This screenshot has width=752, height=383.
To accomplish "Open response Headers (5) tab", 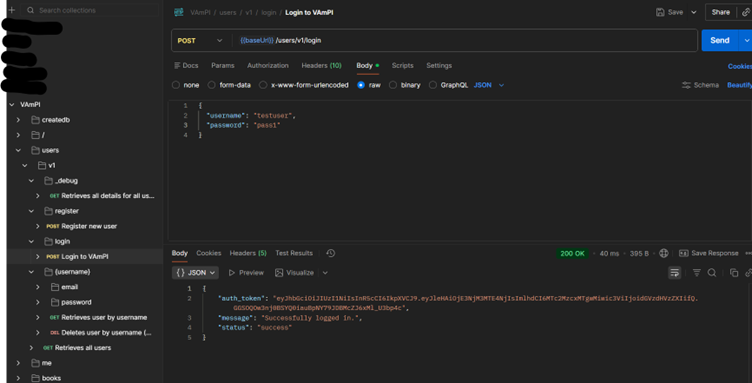I will coord(248,253).
